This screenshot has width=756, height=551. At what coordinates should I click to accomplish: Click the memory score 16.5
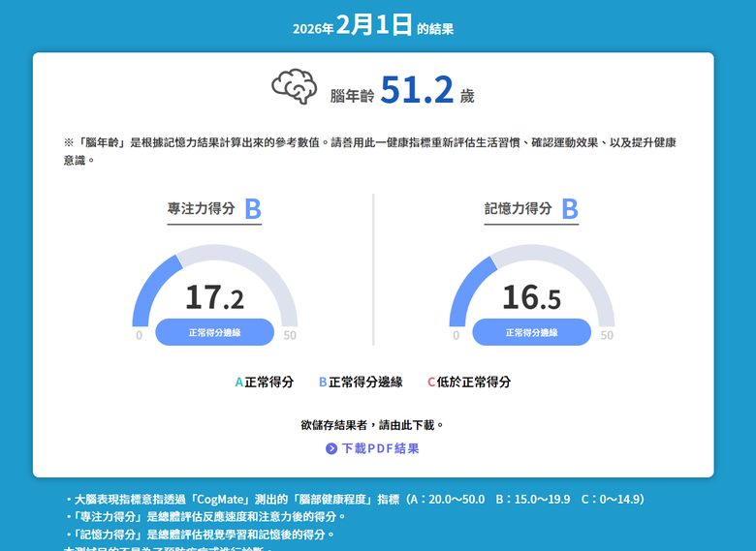pyautogui.click(x=531, y=297)
